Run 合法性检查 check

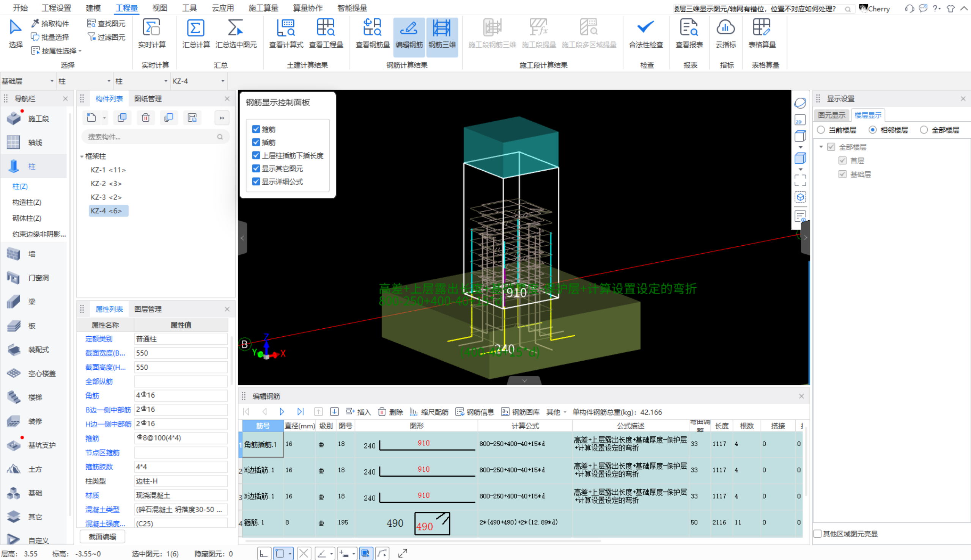(x=646, y=34)
